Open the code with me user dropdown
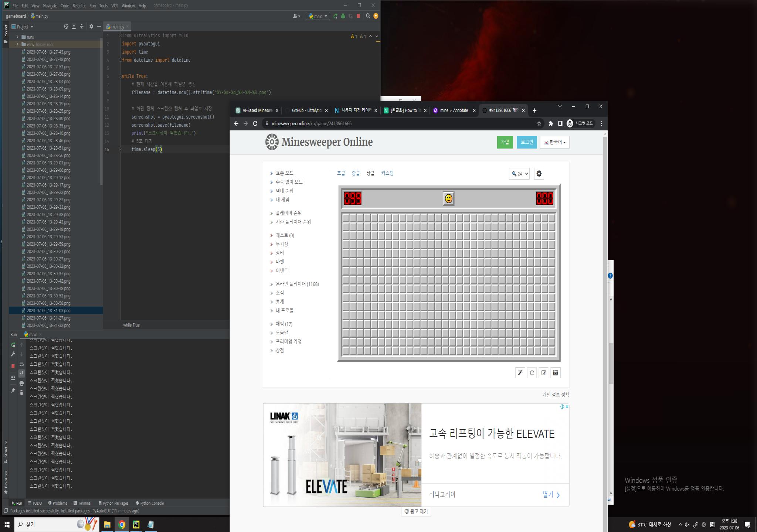Screen dimensions: 757x532 coord(296,16)
